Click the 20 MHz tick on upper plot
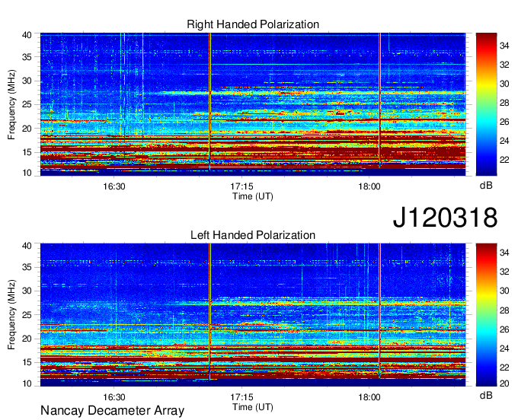 click(27, 129)
